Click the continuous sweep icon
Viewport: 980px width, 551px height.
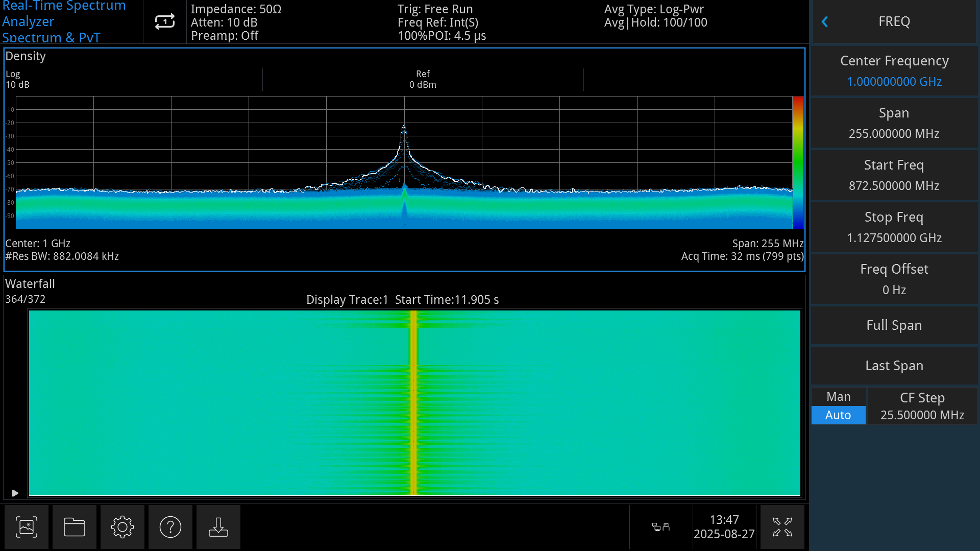tap(164, 21)
